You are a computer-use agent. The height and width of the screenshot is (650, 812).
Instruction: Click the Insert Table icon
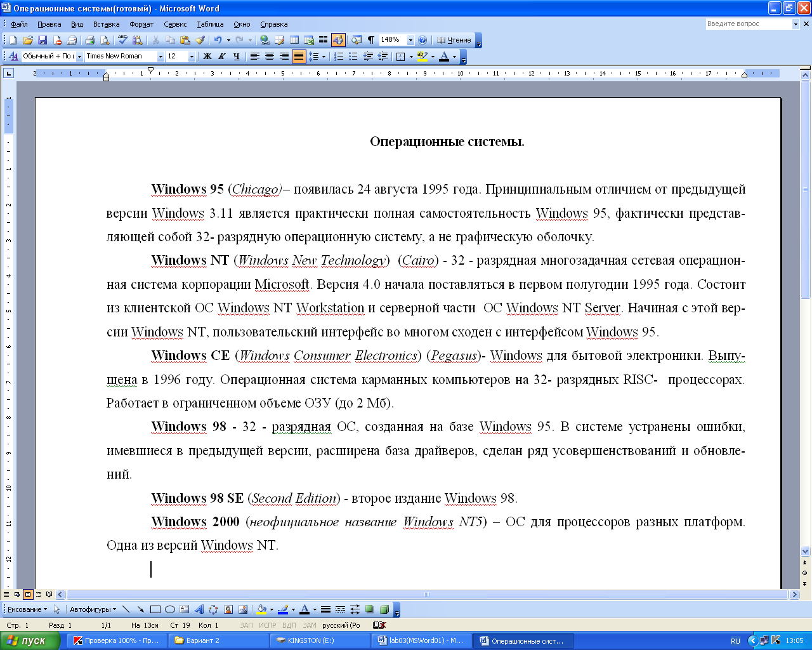(294, 40)
